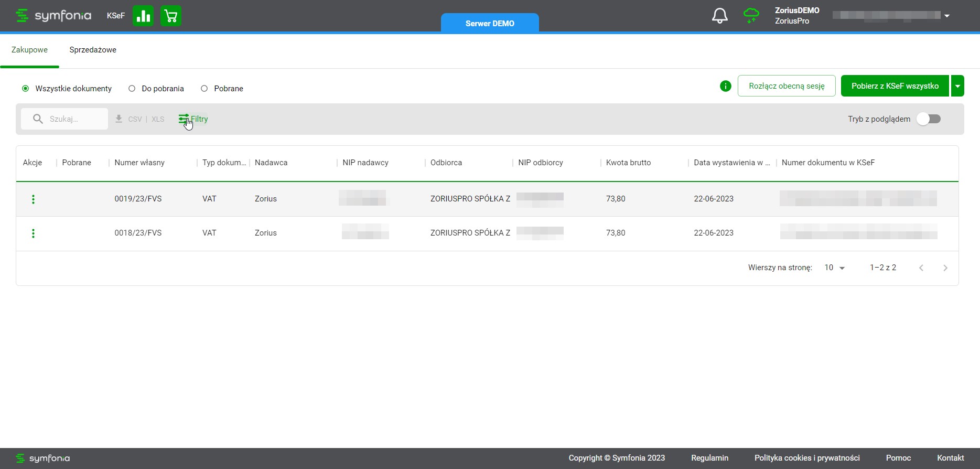Switch to the Zakupowe tab
Image resolution: width=980 pixels, height=469 pixels.
pyautogui.click(x=29, y=50)
